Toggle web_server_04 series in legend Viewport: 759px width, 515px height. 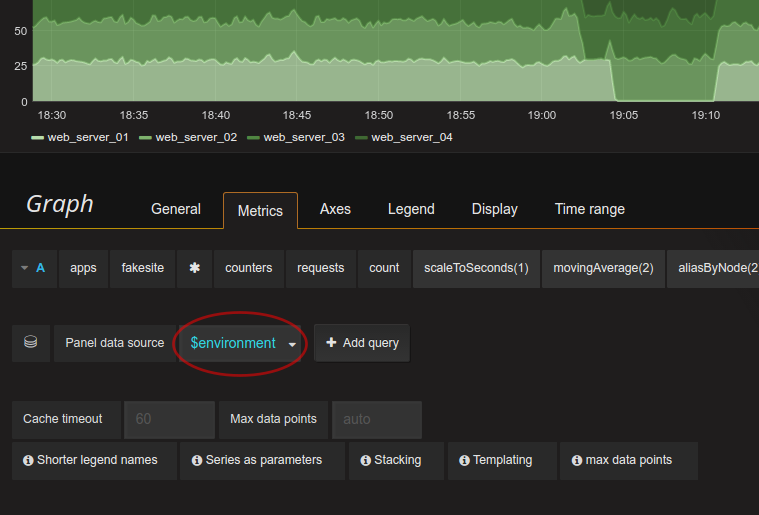click(411, 137)
